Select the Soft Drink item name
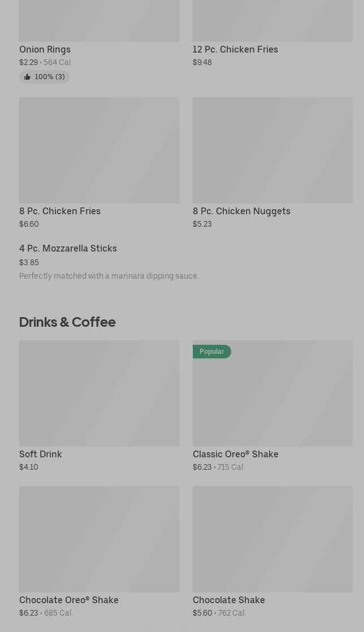 pyautogui.click(x=41, y=454)
